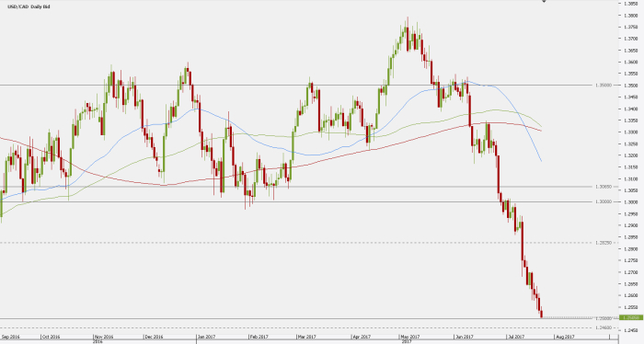Select the USD/CAD Daily Bid chart title
This screenshot has width=644, height=344.
pos(29,6)
